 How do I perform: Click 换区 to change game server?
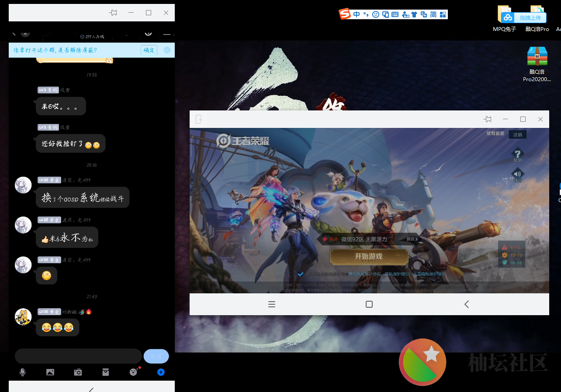pos(413,239)
